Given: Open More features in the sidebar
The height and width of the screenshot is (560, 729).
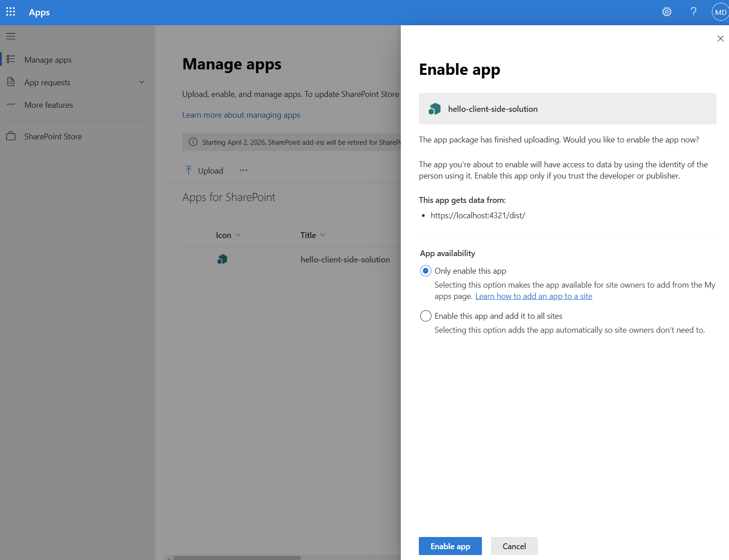Looking at the screenshot, I should coord(48,105).
